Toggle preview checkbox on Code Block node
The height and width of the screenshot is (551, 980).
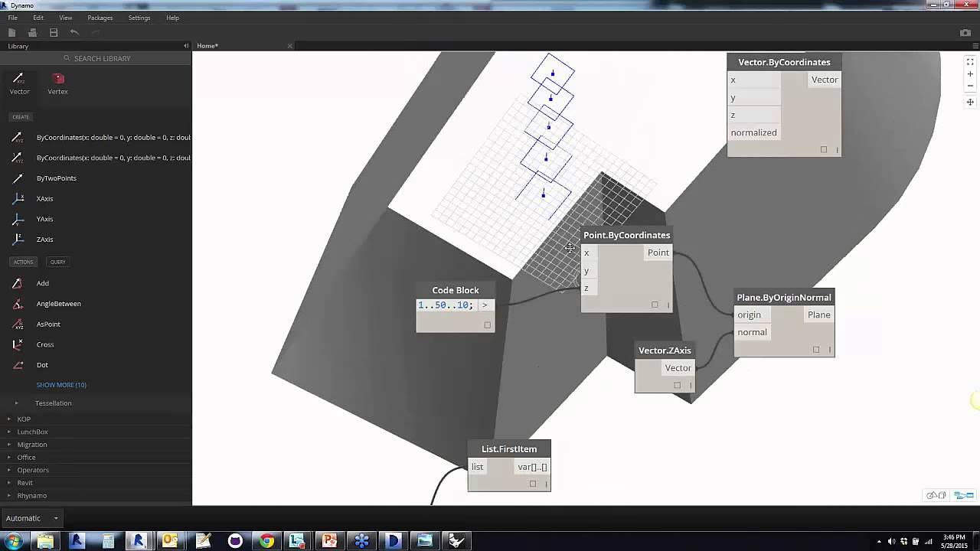click(x=488, y=324)
